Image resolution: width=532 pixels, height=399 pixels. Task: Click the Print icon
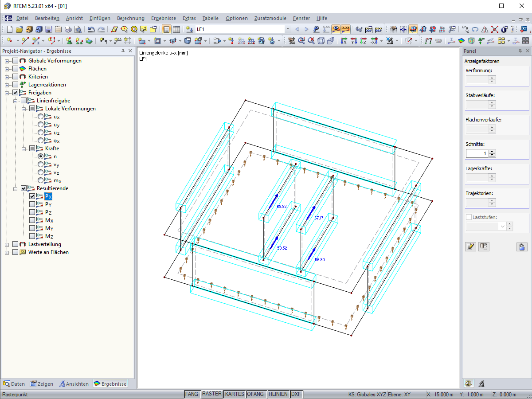click(68, 29)
